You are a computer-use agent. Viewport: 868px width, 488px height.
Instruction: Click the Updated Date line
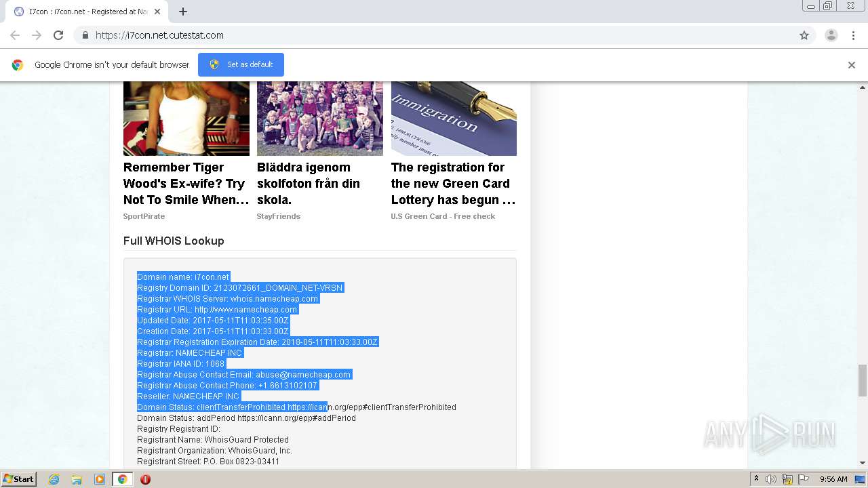tap(213, 320)
